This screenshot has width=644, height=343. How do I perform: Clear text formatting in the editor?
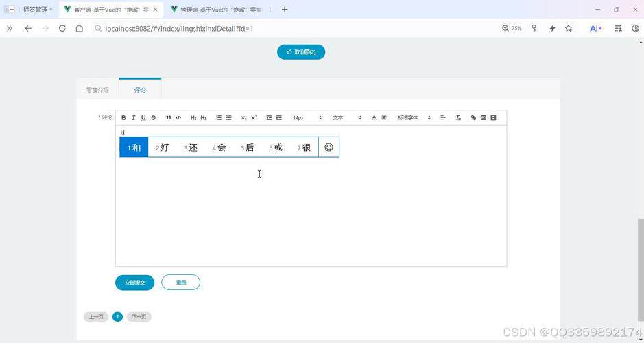coord(458,118)
